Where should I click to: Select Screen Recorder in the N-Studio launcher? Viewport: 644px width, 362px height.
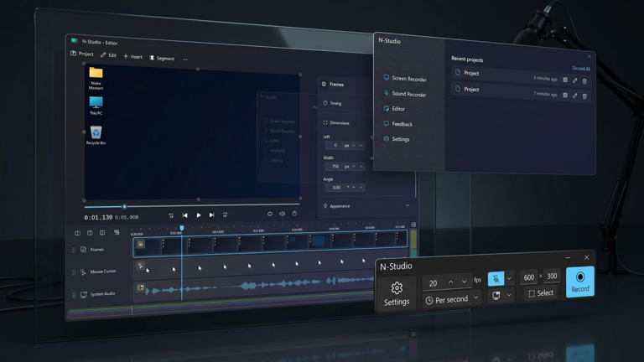pos(405,79)
